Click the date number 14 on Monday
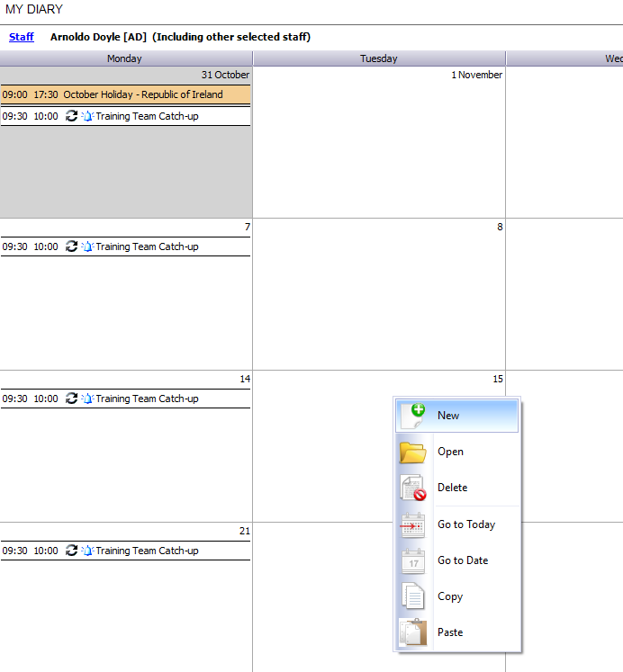 [245, 380]
